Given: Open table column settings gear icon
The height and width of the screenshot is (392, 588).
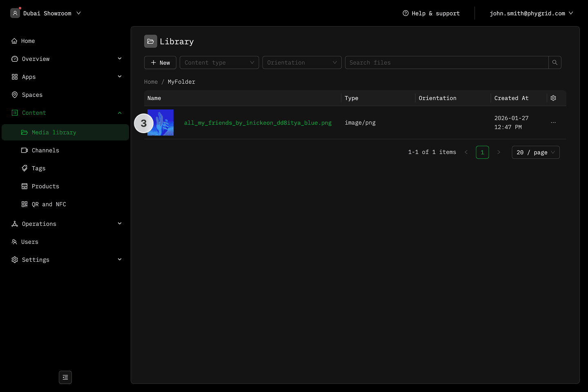Looking at the screenshot, I should pos(553,98).
